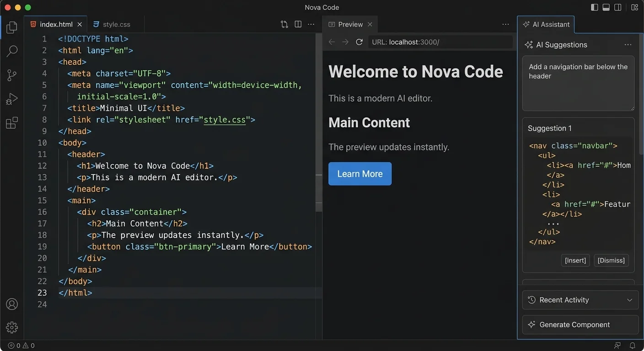Click the meta charset="UTF-8" line

[x=119, y=74]
